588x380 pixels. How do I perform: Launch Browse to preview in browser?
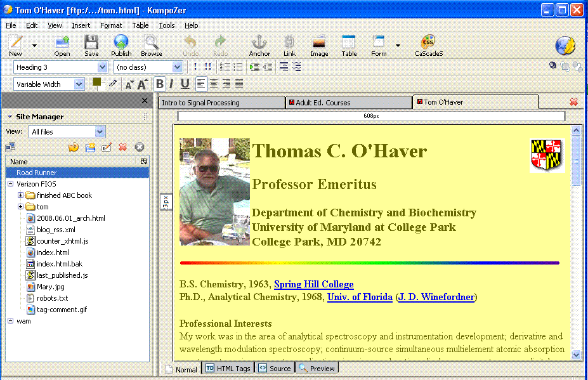[151, 46]
